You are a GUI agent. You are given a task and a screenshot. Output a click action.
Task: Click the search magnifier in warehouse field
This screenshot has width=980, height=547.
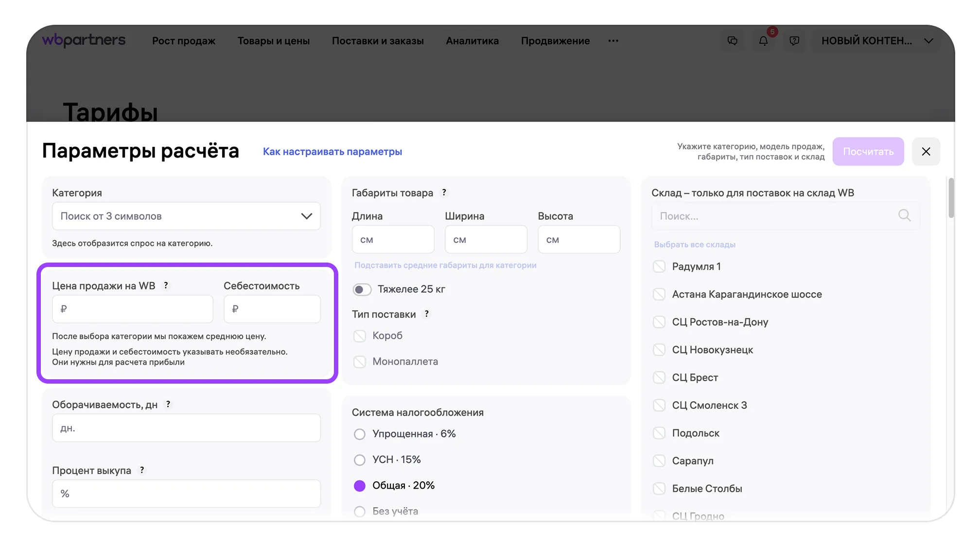(904, 215)
